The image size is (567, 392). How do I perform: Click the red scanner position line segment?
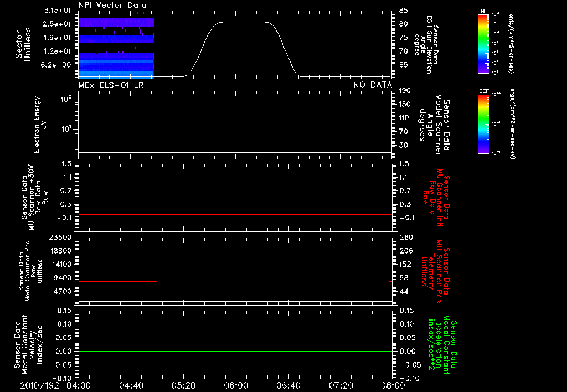(117, 281)
